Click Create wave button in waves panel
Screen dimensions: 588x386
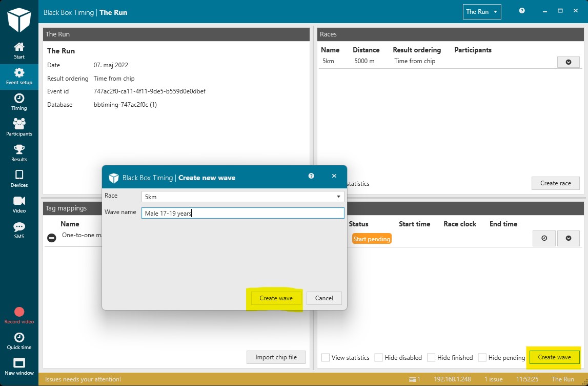(x=554, y=357)
